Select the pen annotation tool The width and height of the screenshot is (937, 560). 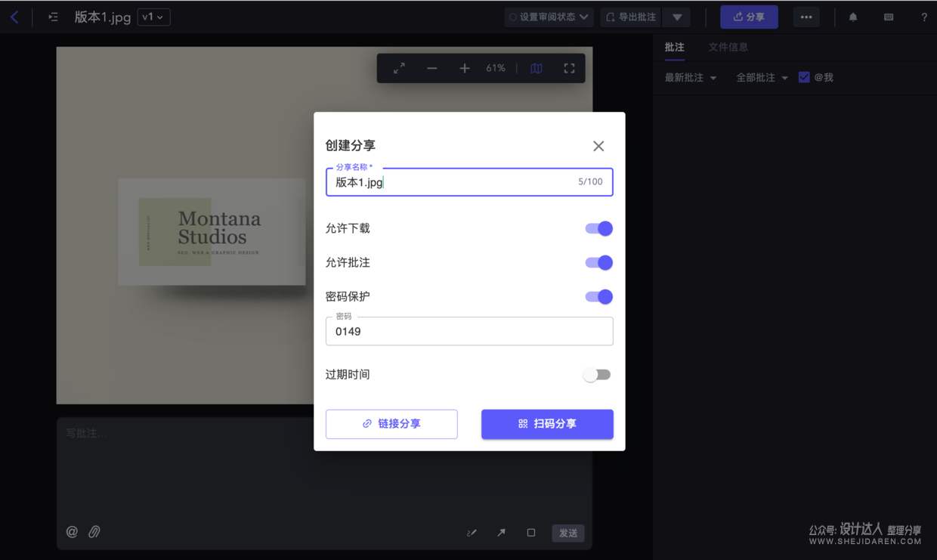click(472, 533)
